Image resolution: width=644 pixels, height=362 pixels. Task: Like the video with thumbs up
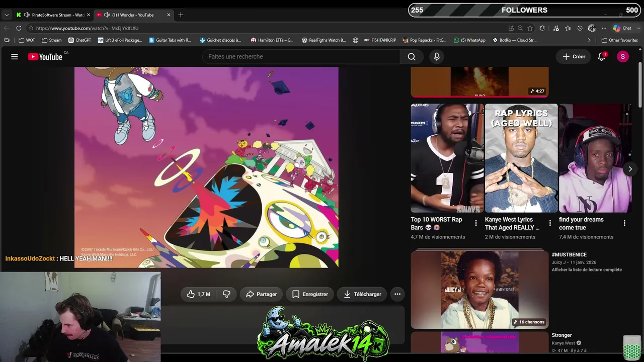click(199, 294)
